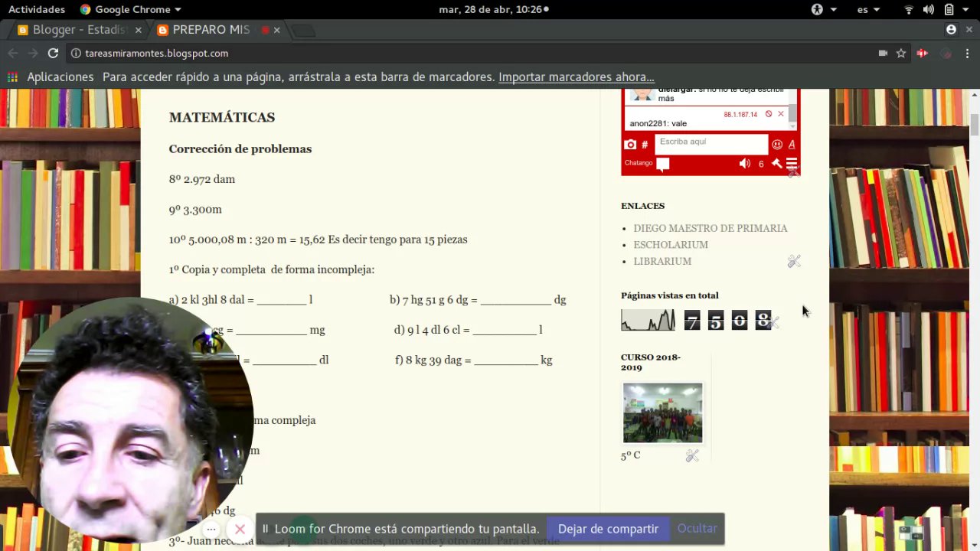This screenshot has width=980, height=551.
Task: Open the clock and calendar in the top bar
Action: point(493,9)
